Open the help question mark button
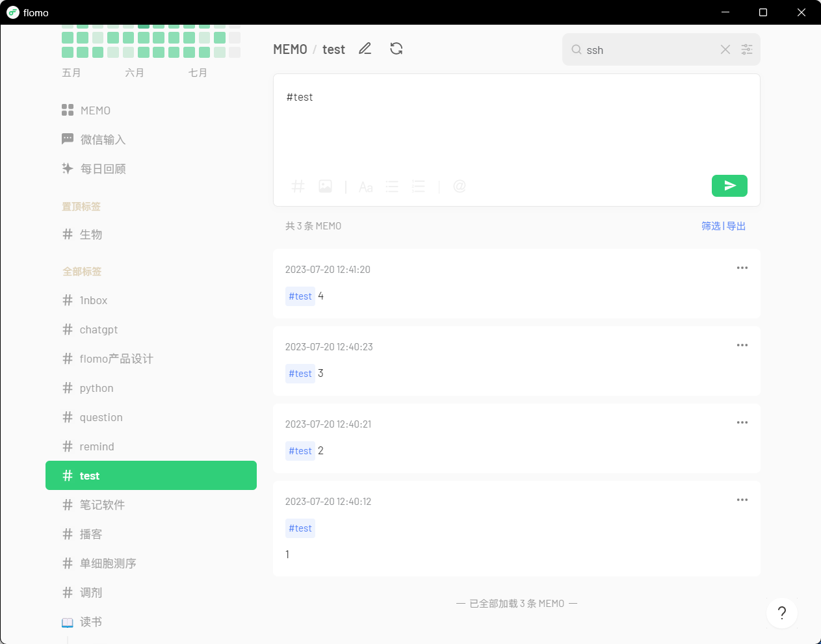The image size is (821, 644). click(781, 613)
